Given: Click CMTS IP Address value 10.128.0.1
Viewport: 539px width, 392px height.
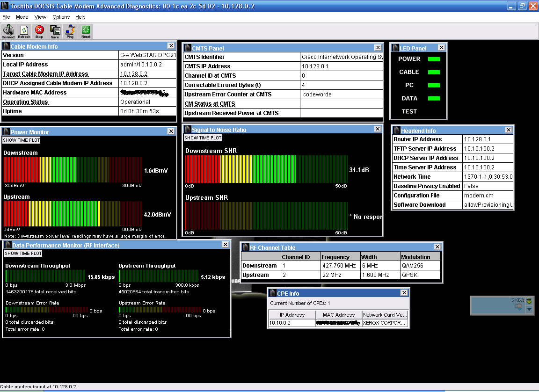Looking at the screenshot, I should point(315,66).
